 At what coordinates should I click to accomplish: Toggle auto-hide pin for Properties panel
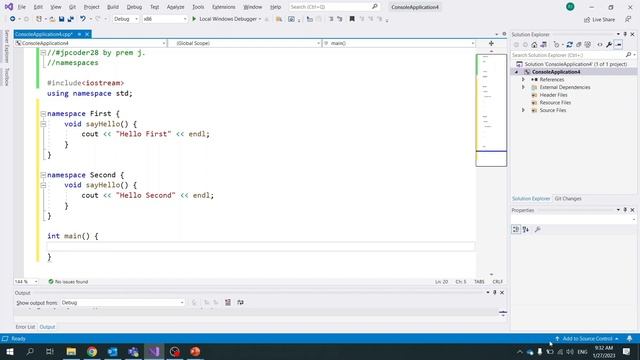coord(625,210)
